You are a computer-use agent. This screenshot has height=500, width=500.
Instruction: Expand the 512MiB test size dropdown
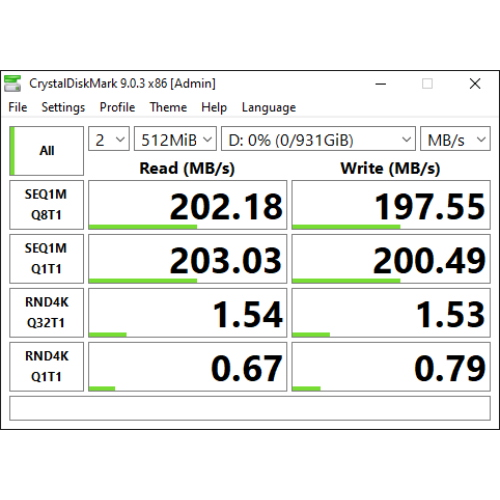(175, 139)
